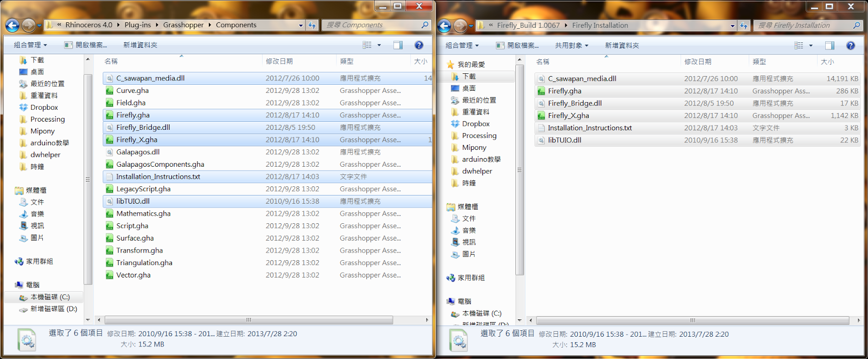Select C_sawapan_media.dll in the Components window
The height and width of the screenshot is (359, 868).
tap(267, 78)
